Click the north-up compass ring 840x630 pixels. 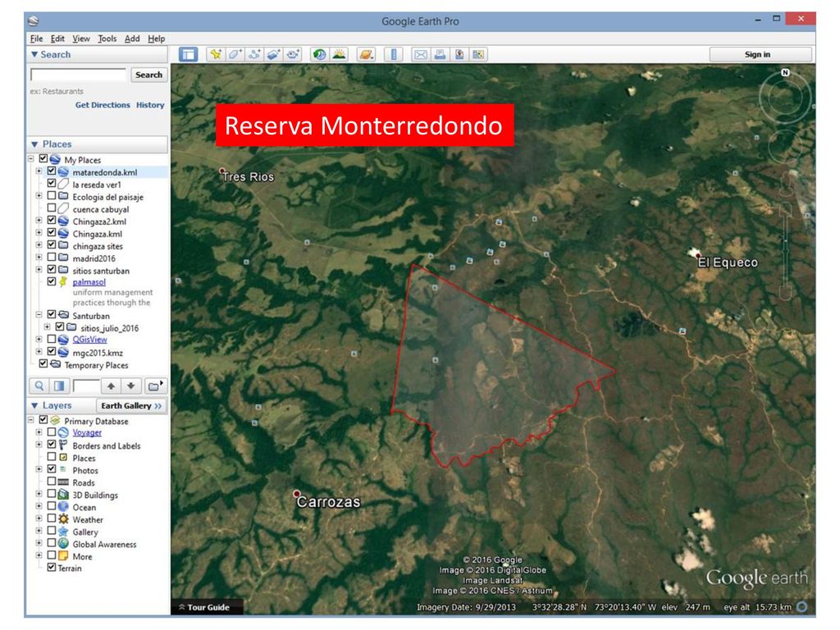click(785, 72)
